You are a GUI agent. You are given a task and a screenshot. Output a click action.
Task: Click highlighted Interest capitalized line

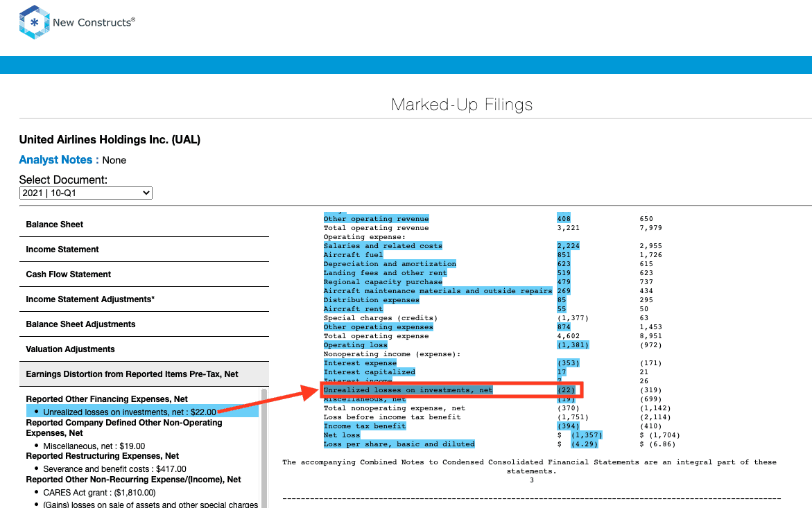369,372
